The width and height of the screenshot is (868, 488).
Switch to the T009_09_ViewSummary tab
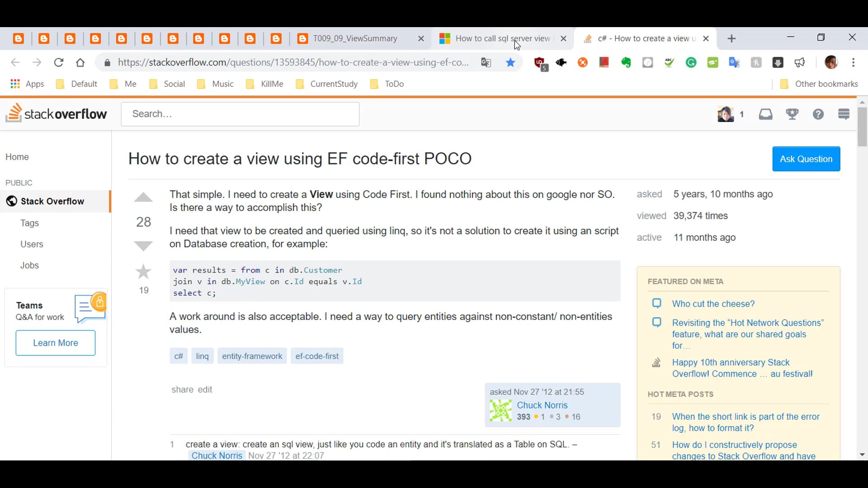355,39
